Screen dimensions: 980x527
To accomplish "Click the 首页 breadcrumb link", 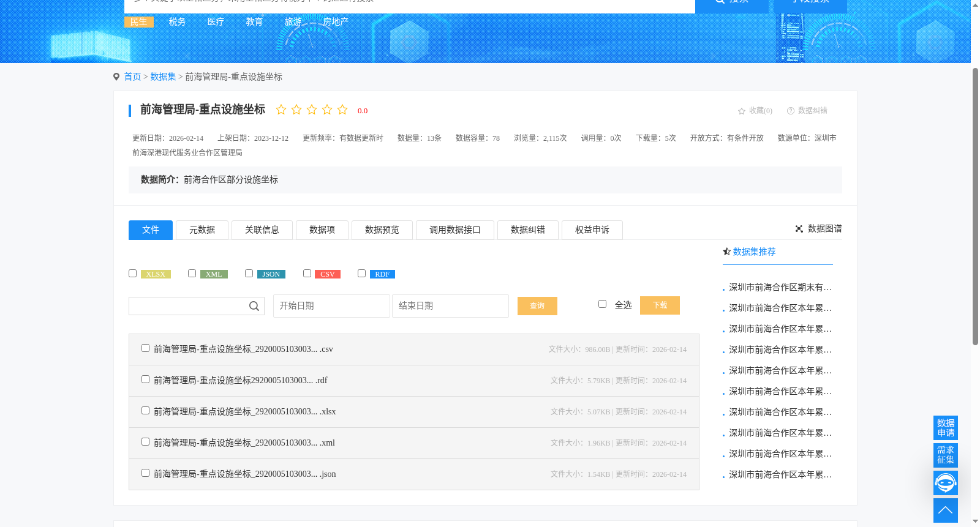I will click(x=132, y=77).
